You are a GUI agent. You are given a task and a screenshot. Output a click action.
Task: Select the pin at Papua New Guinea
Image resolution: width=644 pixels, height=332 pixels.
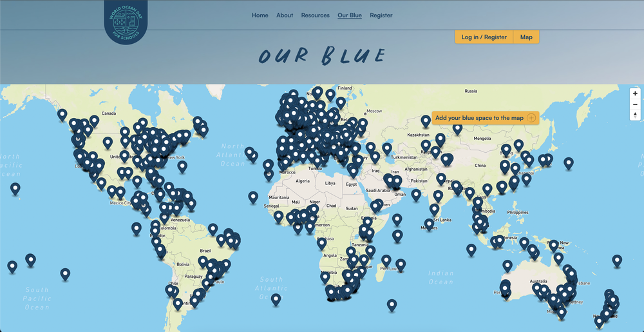coord(554,246)
